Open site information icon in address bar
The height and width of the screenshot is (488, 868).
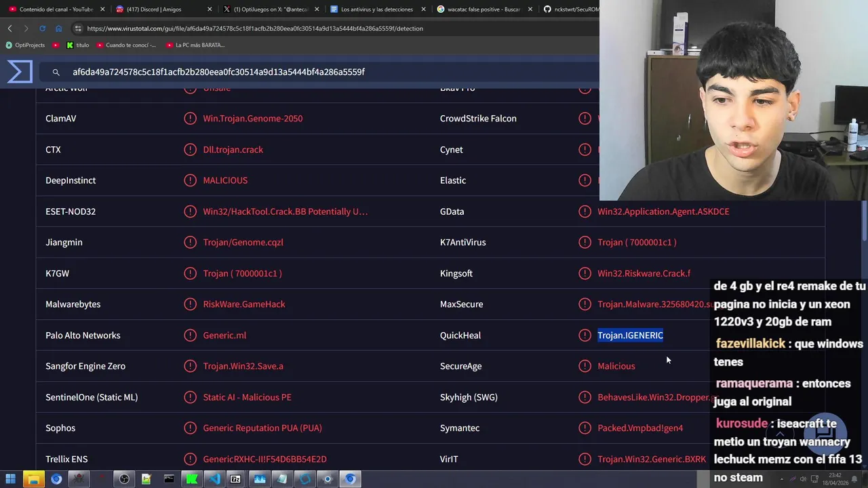[78, 28]
